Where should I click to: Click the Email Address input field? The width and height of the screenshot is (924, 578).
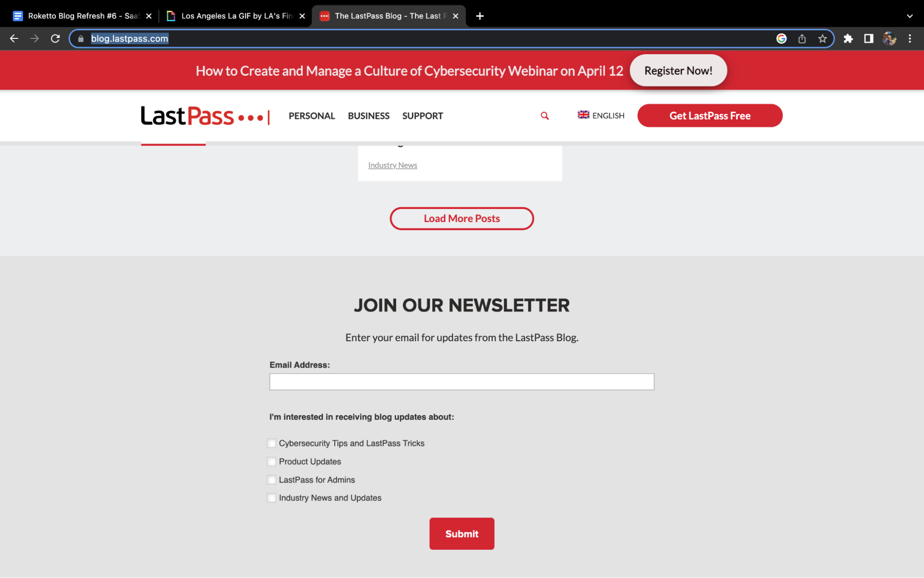[x=462, y=381]
